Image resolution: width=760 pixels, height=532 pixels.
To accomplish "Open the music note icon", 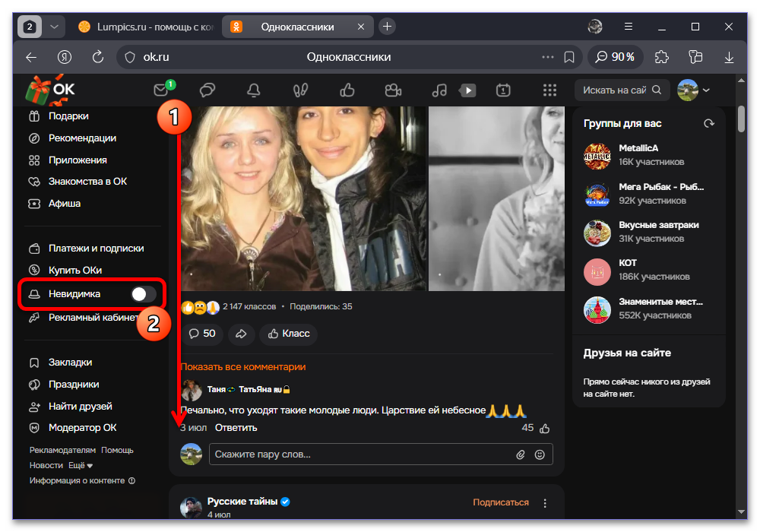I will click(439, 90).
